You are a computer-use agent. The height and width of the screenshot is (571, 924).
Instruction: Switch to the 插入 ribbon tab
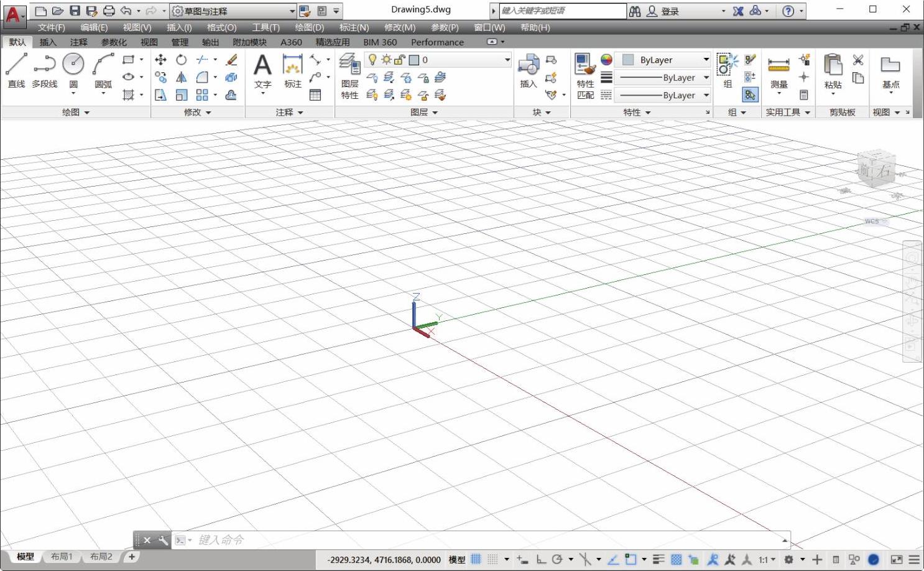click(x=48, y=42)
